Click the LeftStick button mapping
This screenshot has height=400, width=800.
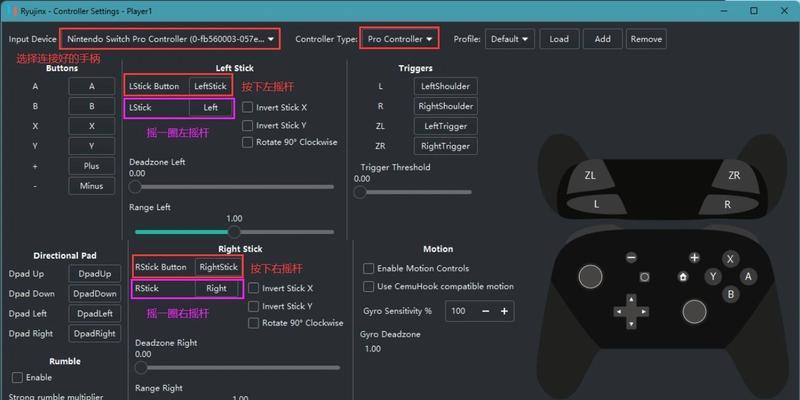click(x=210, y=86)
